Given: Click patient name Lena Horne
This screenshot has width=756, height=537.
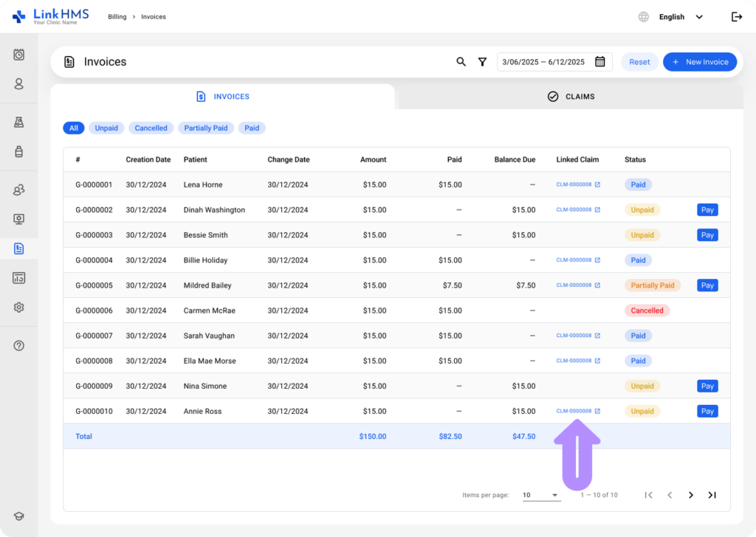Looking at the screenshot, I should pyautogui.click(x=203, y=184).
